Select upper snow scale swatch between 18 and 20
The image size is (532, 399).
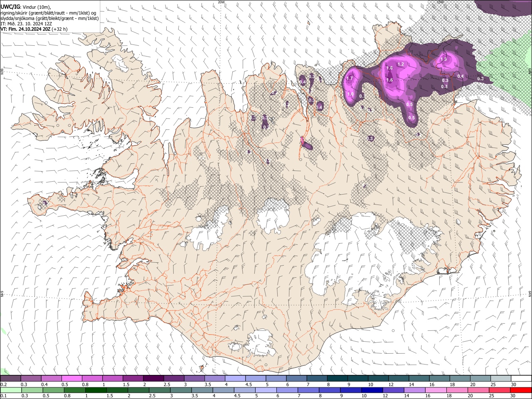point(459,379)
